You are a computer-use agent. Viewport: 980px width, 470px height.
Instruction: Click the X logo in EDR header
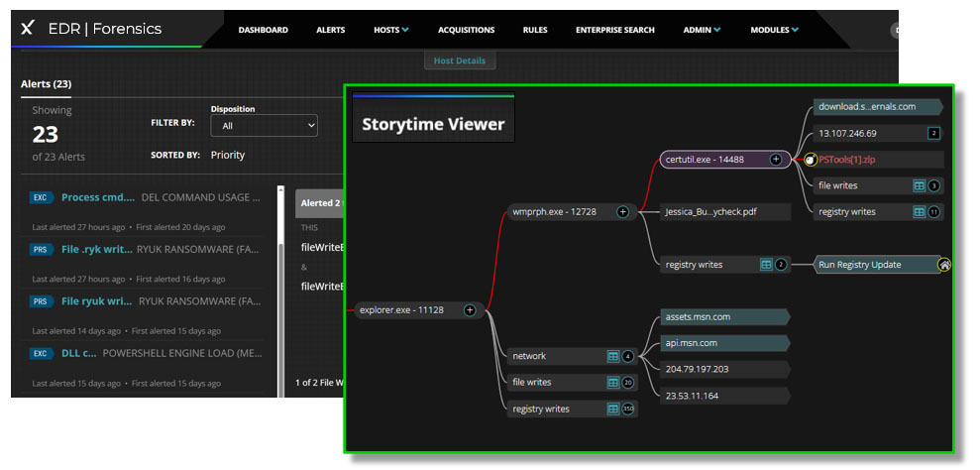tap(28, 28)
